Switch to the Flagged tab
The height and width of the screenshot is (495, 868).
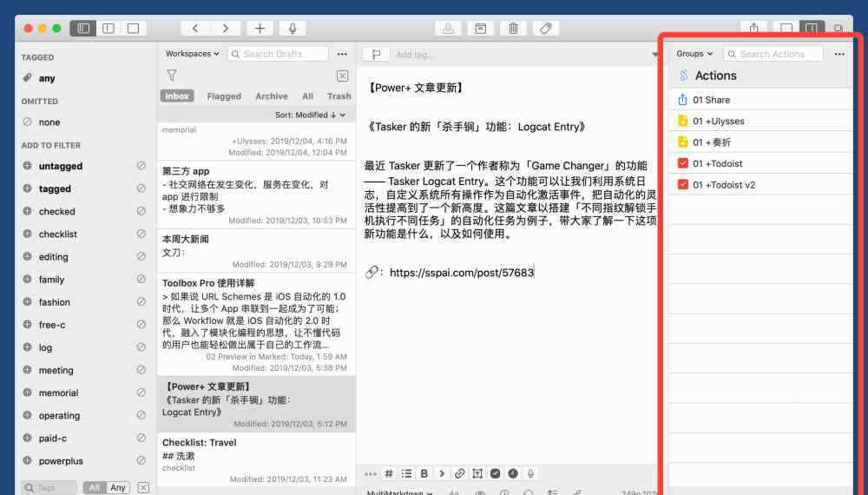pyautogui.click(x=224, y=96)
